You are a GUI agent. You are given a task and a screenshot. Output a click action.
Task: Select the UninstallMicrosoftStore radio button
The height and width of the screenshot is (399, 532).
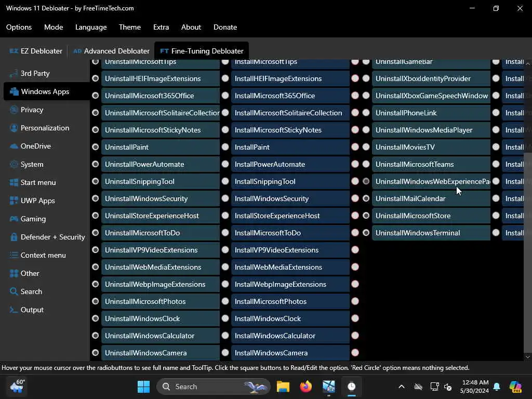tap(366, 216)
